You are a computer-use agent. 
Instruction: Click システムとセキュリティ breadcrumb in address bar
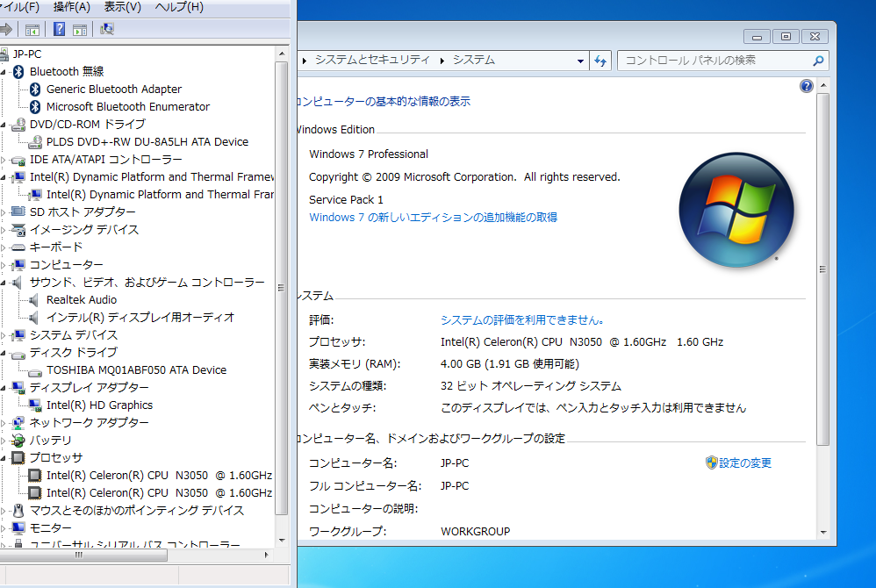coord(373,60)
